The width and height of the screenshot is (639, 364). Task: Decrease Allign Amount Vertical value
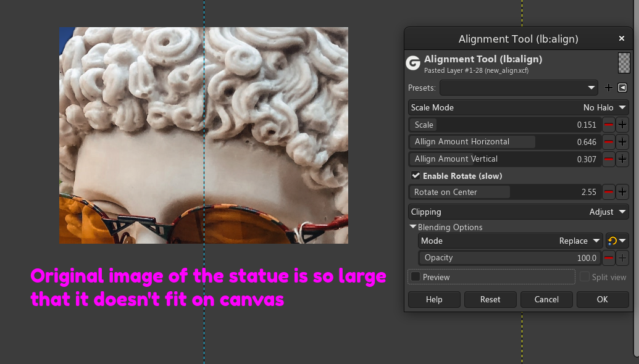tap(608, 159)
